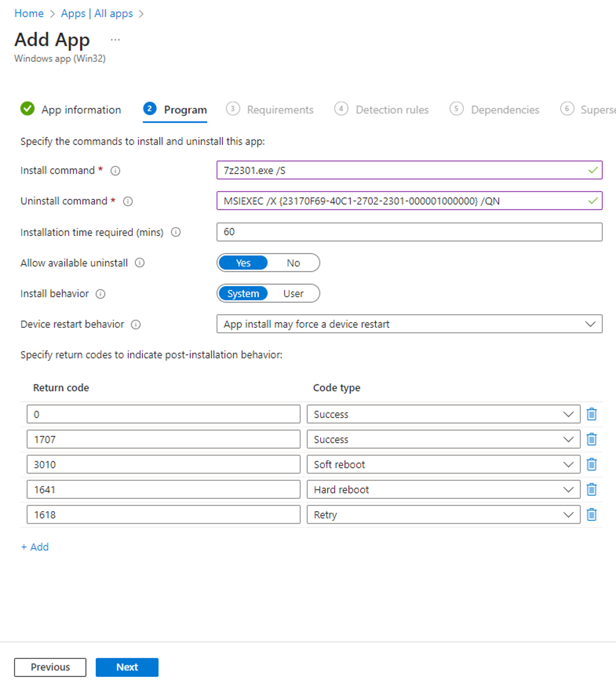Screen dimensions: 616x681
Task: Delete the return code 0 row
Action: 591,414
